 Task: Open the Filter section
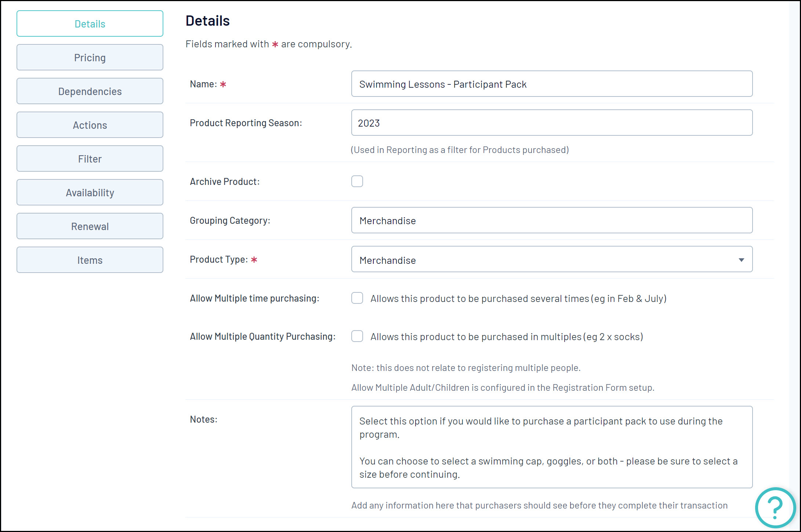90,159
